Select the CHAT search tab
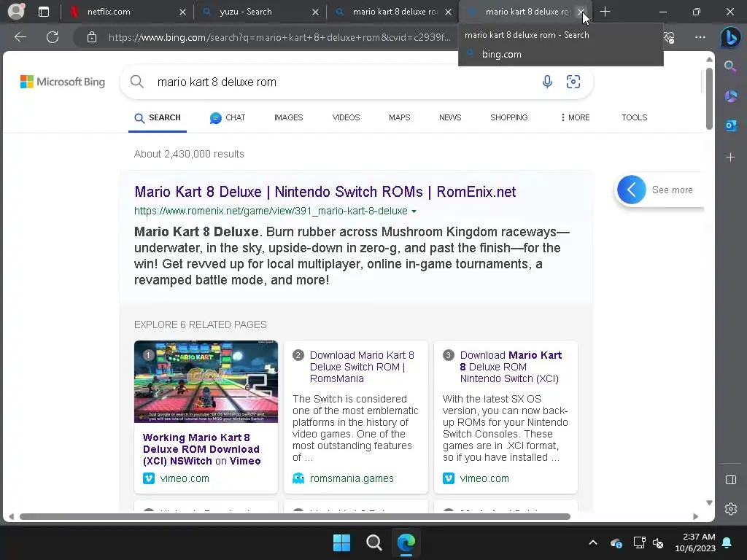The height and width of the screenshot is (560, 747). point(228,117)
